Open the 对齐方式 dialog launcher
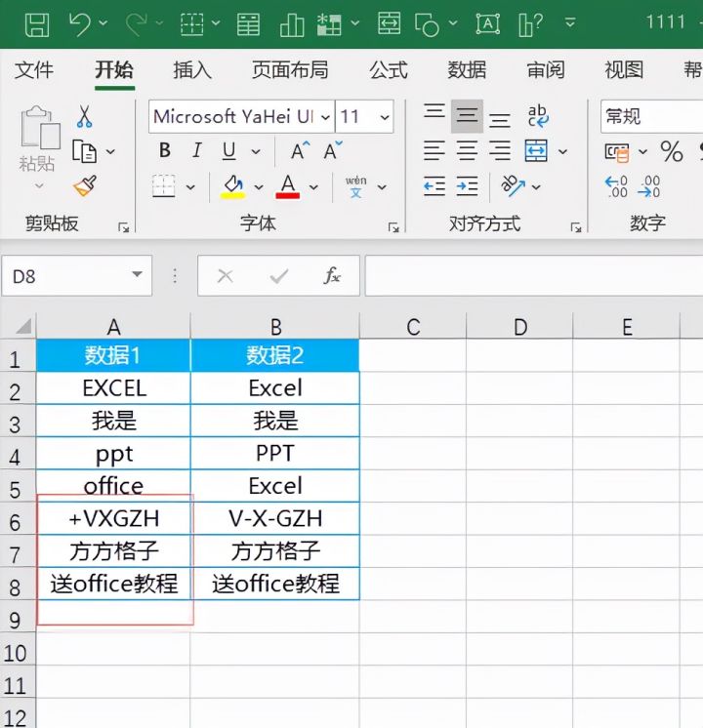The height and width of the screenshot is (728, 703). pyautogui.click(x=576, y=227)
